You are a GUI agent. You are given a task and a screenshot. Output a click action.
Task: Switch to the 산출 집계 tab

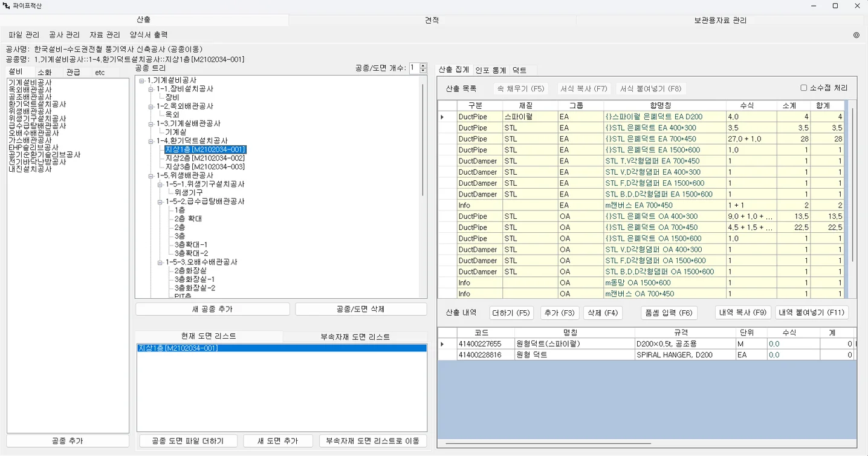tap(454, 70)
